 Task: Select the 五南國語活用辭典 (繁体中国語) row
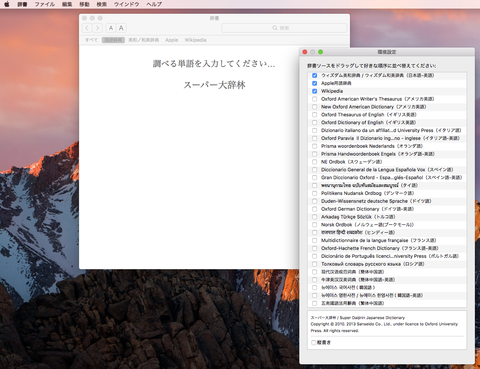point(387,303)
